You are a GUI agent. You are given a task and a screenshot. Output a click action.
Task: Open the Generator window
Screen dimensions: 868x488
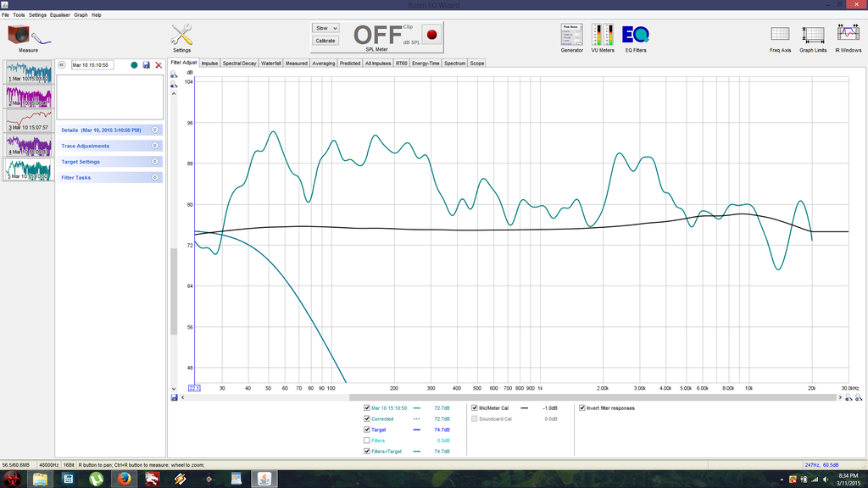click(x=571, y=37)
